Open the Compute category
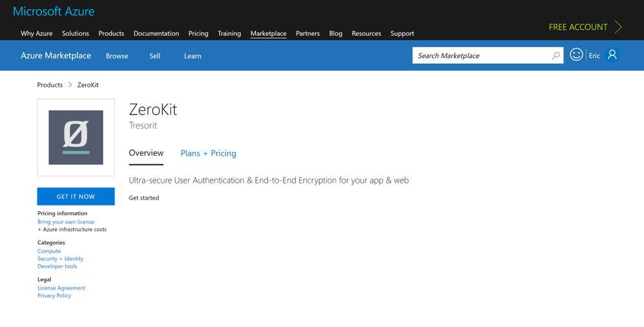Image resolution: width=644 pixels, height=327 pixels. tap(49, 251)
